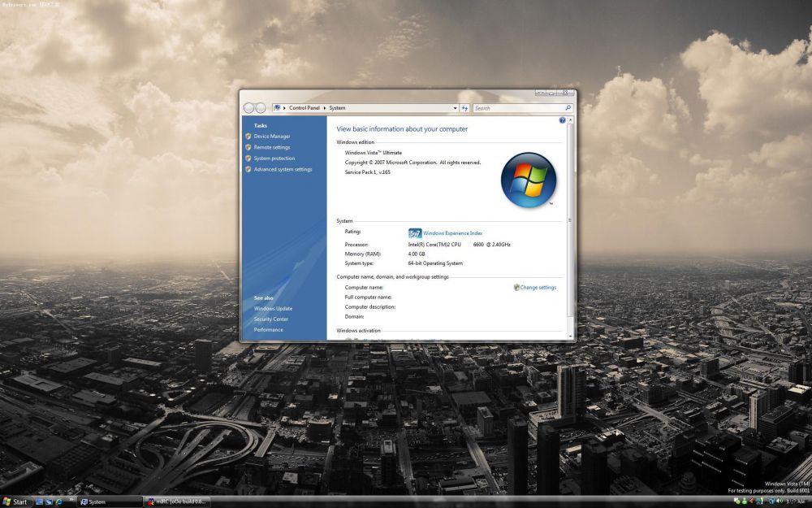Click "64-bit Operating System" text
The width and height of the screenshot is (812, 508).
[435, 263]
